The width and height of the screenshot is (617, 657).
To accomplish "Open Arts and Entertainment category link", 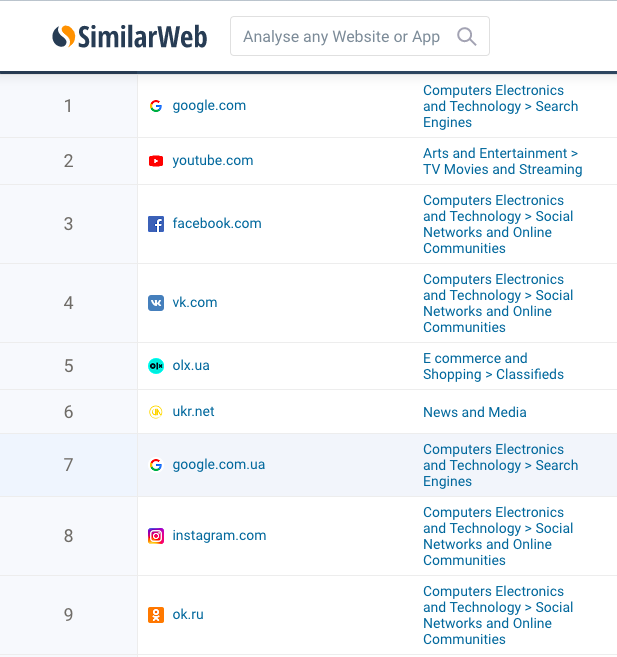I will (x=502, y=161).
